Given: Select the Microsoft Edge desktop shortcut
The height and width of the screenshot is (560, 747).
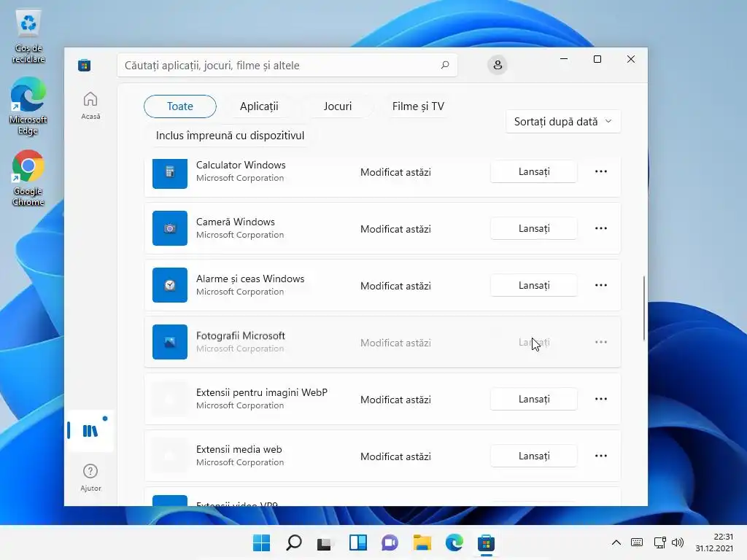Looking at the screenshot, I should tap(28, 107).
